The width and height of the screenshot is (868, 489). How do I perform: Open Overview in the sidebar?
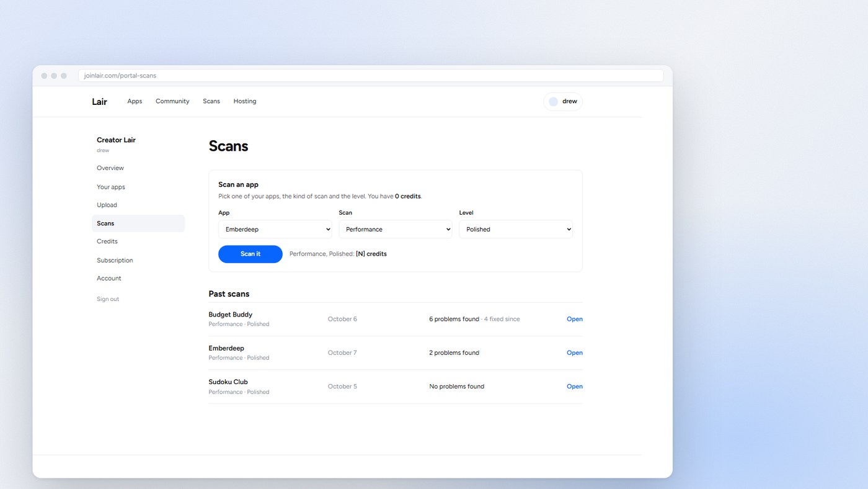click(138, 168)
